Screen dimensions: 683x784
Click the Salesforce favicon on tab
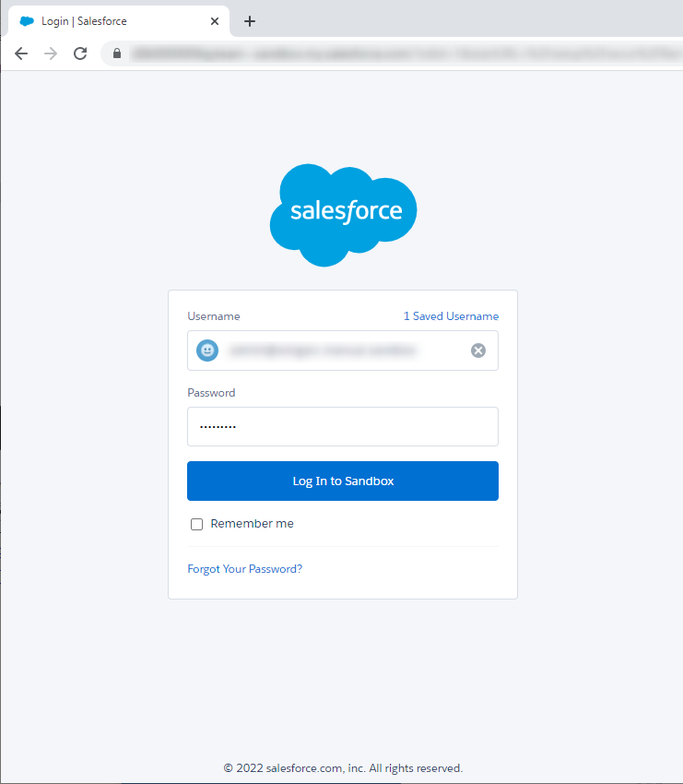click(x=27, y=21)
